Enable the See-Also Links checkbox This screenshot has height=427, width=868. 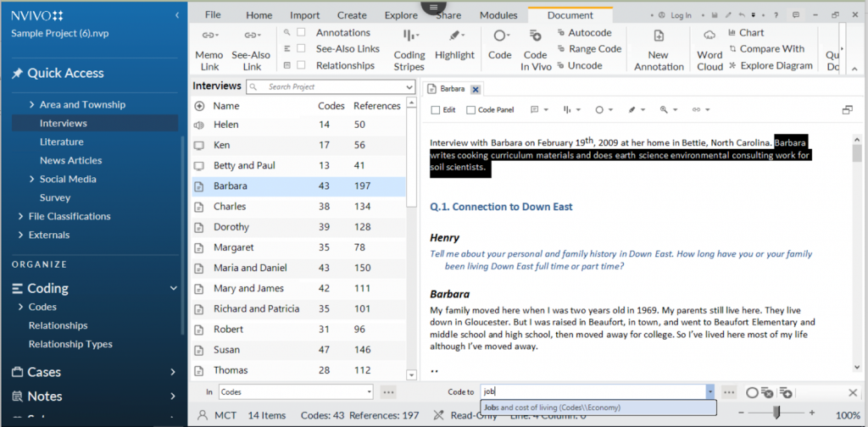pyautogui.click(x=301, y=48)
